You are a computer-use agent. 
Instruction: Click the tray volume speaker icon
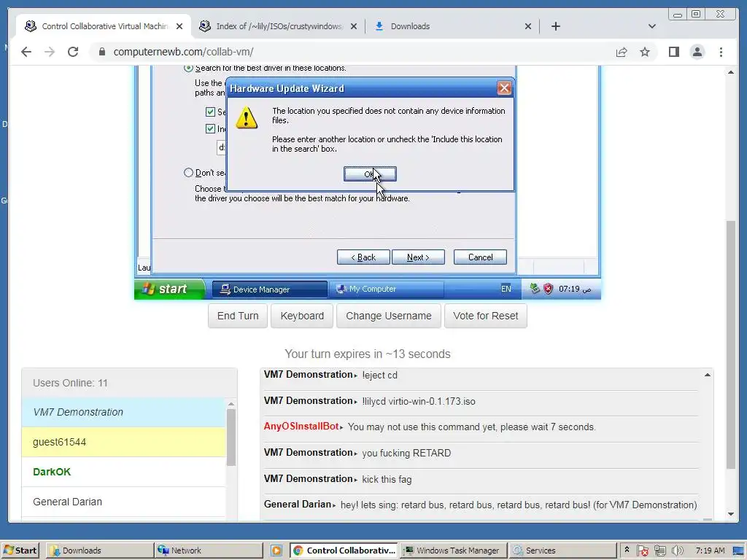pos(677,551)
